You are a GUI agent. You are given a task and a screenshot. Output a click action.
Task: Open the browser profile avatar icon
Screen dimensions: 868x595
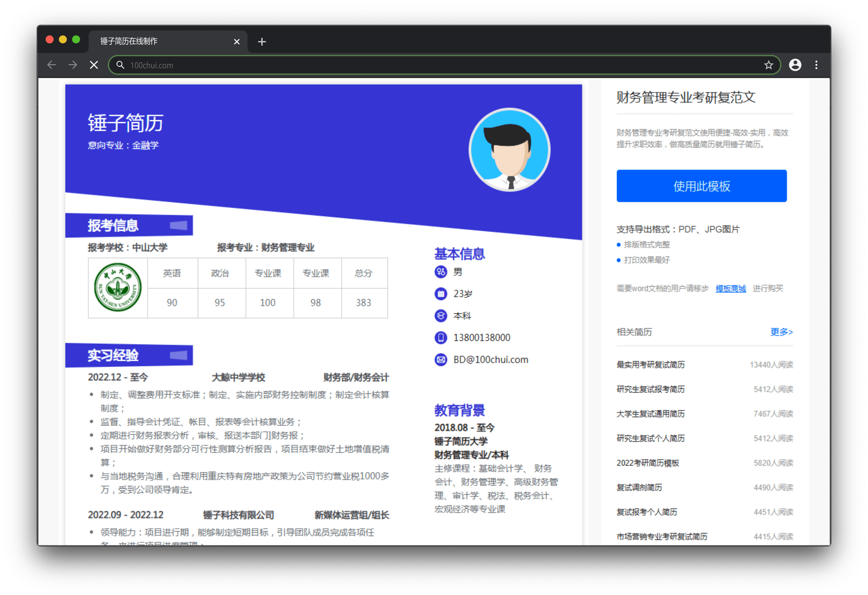click(795, 65)
